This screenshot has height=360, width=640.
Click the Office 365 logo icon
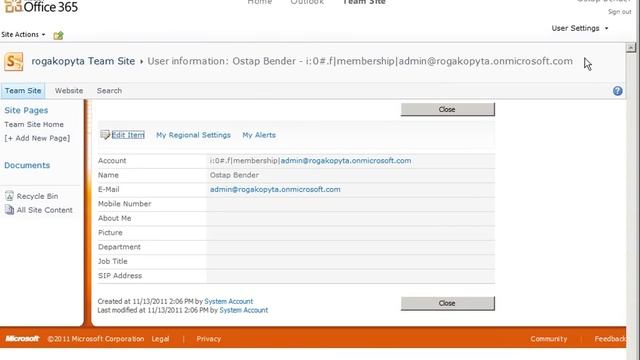pyautogui.click(x=13, y=6)
